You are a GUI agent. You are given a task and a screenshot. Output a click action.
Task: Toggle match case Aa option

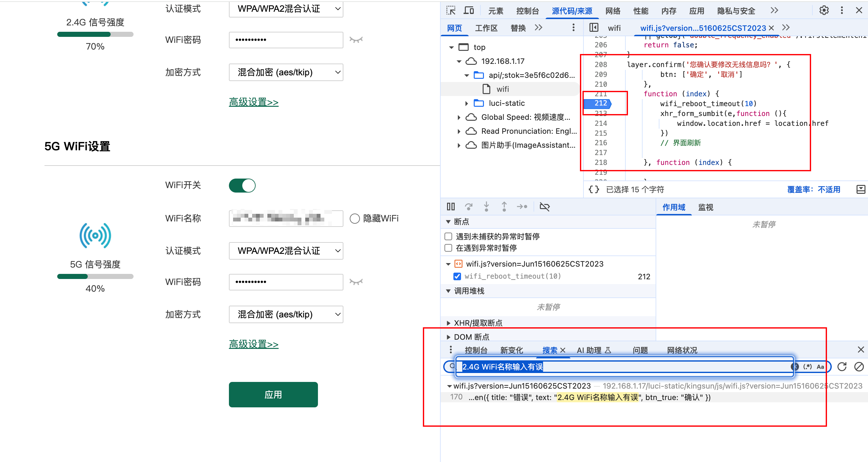point(820,366)
